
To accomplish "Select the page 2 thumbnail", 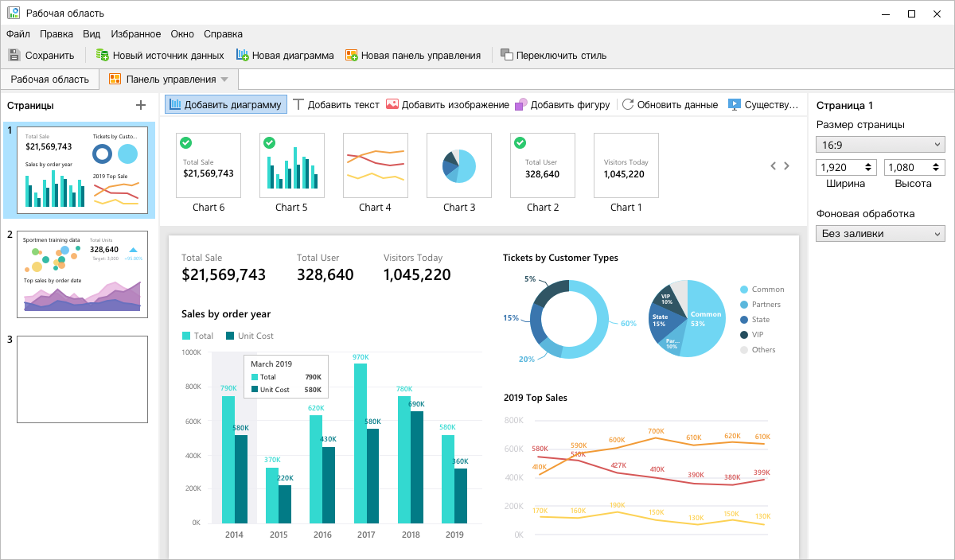I will coord(82,274).
